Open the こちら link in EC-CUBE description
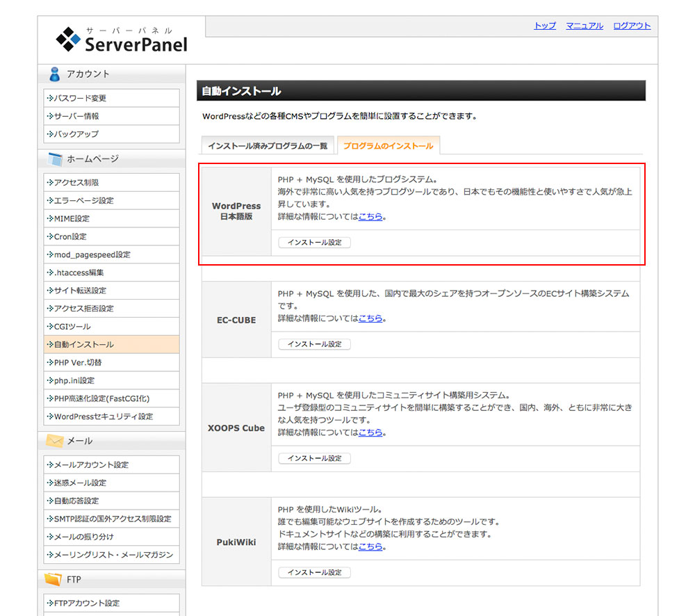The width and height of the screenshot is (695, 616). click(370, 318)
